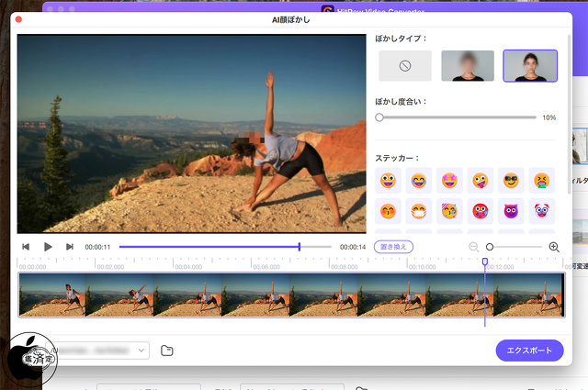Click the timeline playhead marker
This screenshot has width=588, height=390.
point(485,262)
